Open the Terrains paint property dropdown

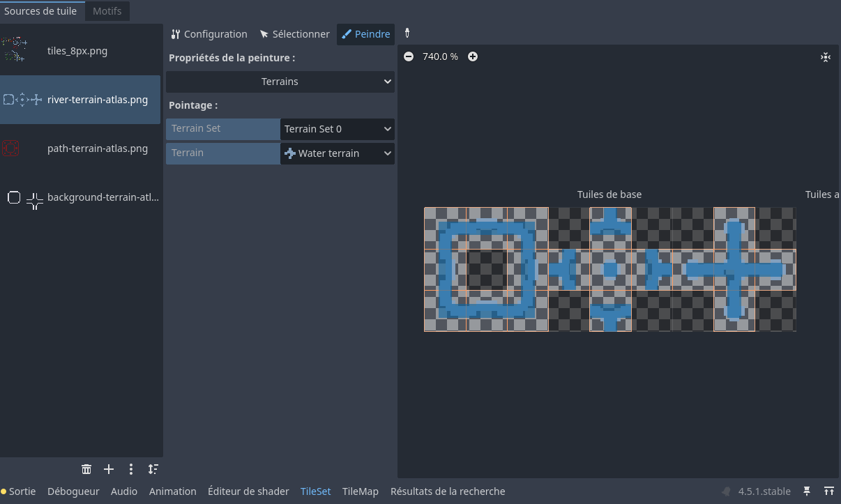pyautogui.click(x=280, y=82)
